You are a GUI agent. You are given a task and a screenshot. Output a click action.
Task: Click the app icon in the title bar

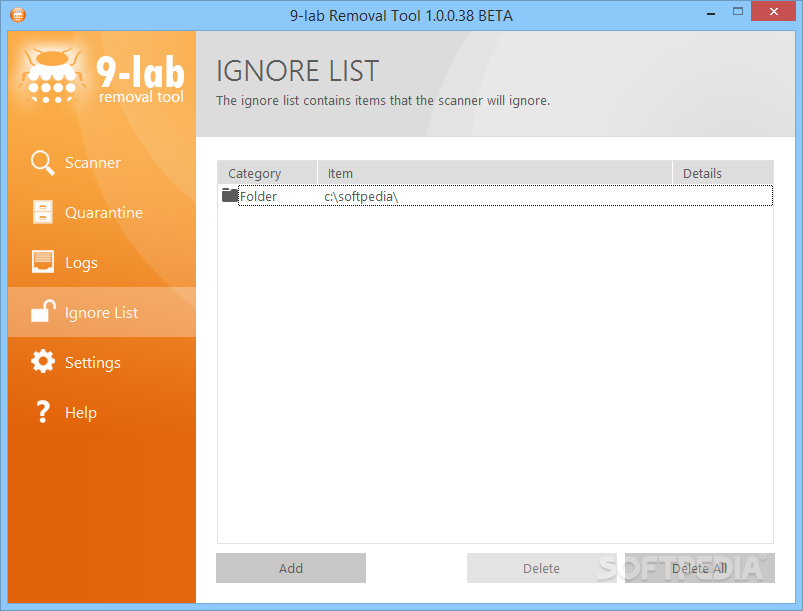[x=17, y=15]
